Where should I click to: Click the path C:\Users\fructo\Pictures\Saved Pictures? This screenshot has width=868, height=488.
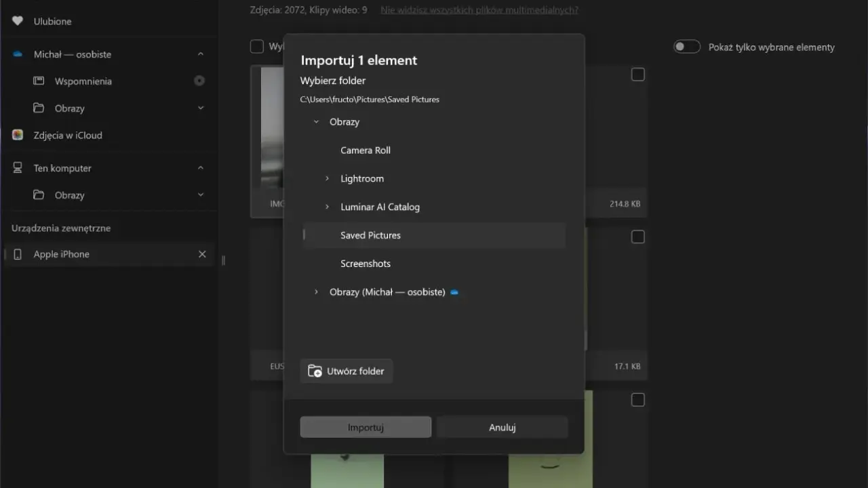tap(370, 100)
